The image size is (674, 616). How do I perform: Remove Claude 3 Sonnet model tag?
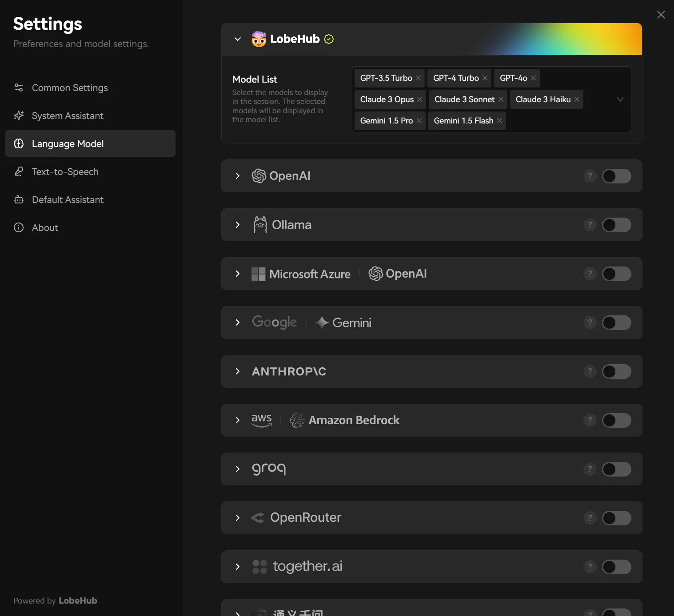[x=501, y=99]
